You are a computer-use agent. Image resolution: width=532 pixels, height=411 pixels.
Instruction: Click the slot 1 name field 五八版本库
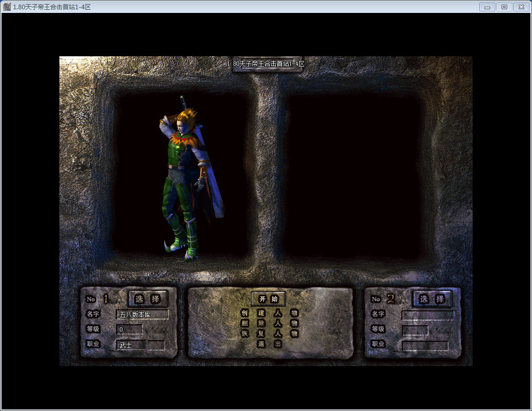pos(142,314)
